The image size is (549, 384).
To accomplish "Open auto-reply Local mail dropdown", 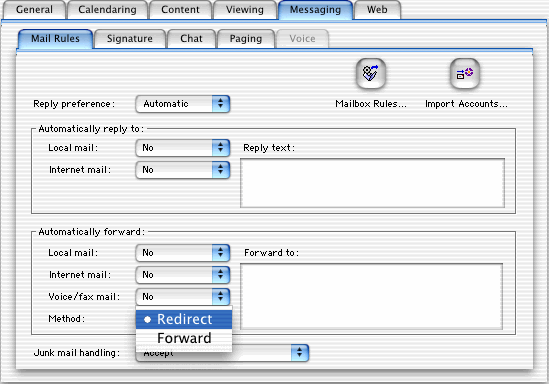I will point(183,148).
